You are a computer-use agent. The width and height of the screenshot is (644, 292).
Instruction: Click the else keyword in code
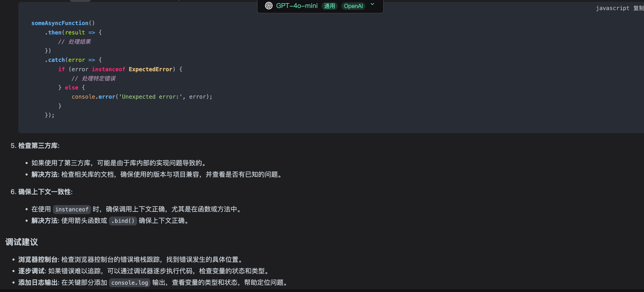[71, 87]
